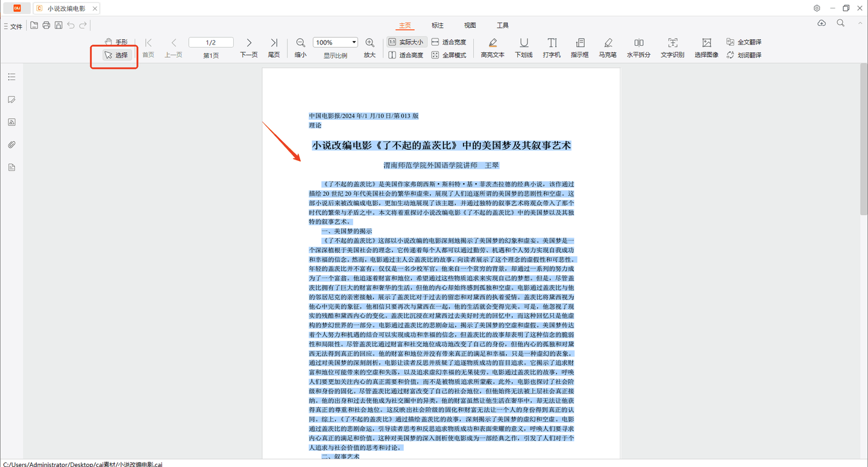This screenshot has height=467, width=868.
Task: Open the attachments panel in the sidebar
Action: click(x=11, y=144)
